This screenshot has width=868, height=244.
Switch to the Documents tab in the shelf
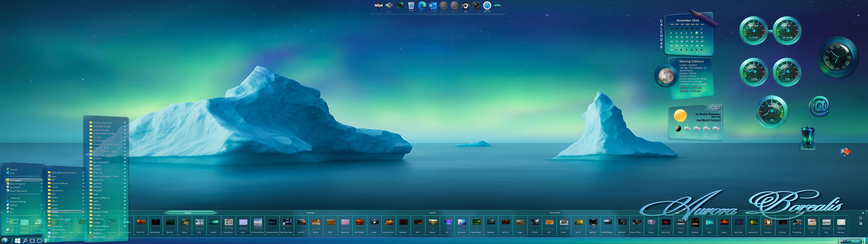[x=555, y=213]
